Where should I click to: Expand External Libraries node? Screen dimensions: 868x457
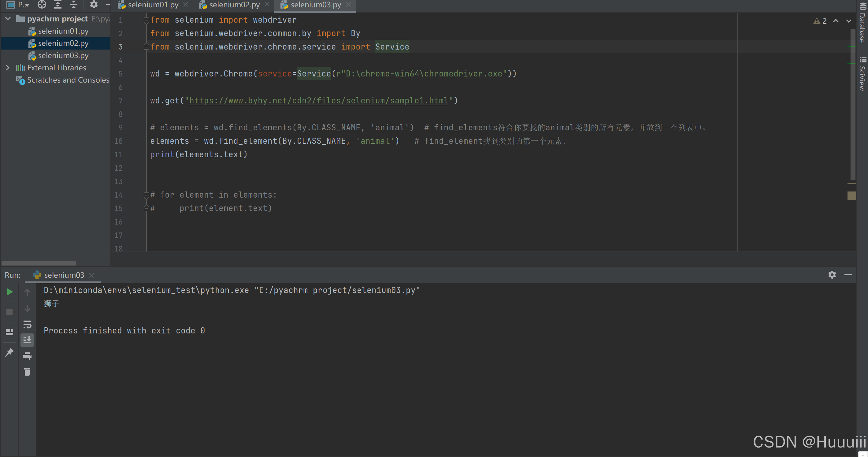pyautogui.click(x=8, y=68)
